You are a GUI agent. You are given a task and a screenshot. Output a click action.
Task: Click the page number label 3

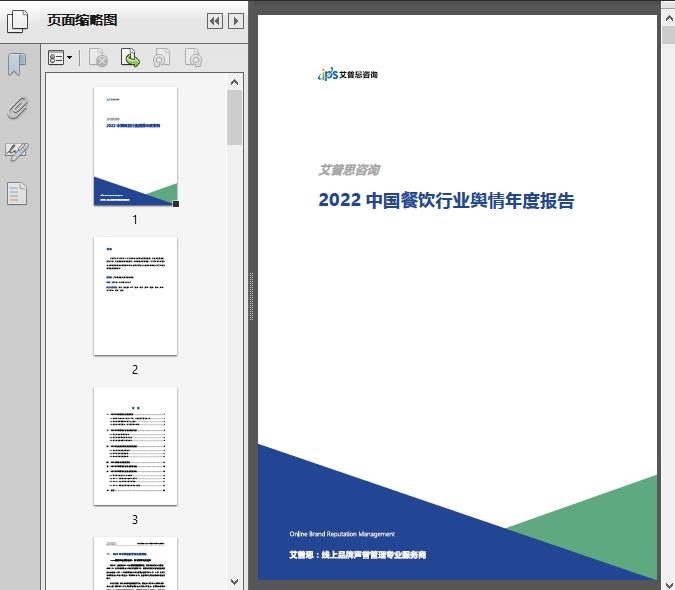135,520
